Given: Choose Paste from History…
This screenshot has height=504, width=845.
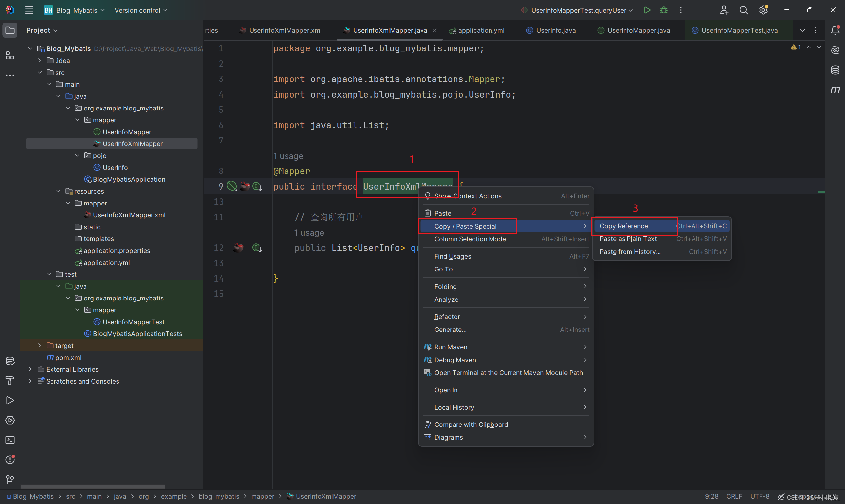Looking at the screenshot, I should pos(662,252).
